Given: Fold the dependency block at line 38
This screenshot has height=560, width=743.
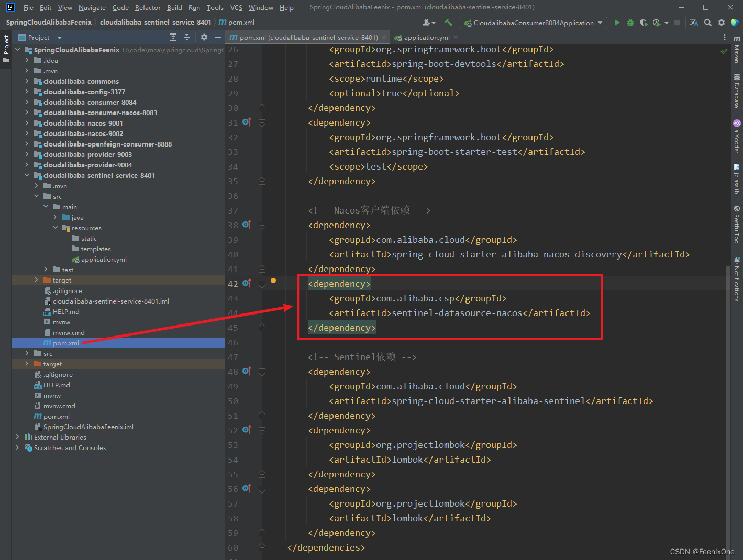Looking at the screenshot, I should coord(262,225).
